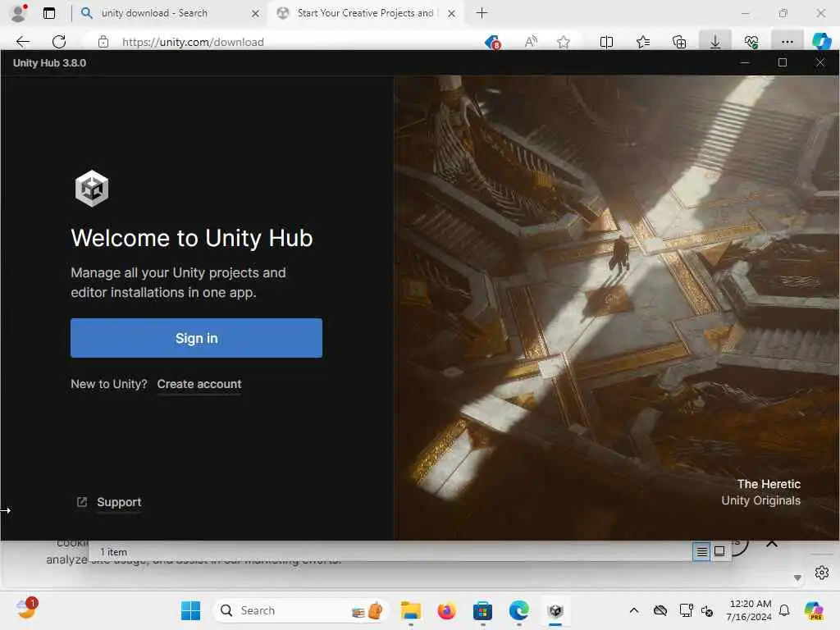This screenshot has width=840, height=630.
Task: Click the taskbar Search box
Action: tap(303, 610)
